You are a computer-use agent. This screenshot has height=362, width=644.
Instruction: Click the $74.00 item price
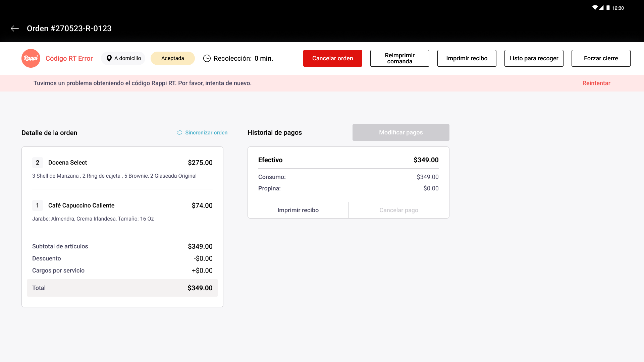(x=202, y=205)
